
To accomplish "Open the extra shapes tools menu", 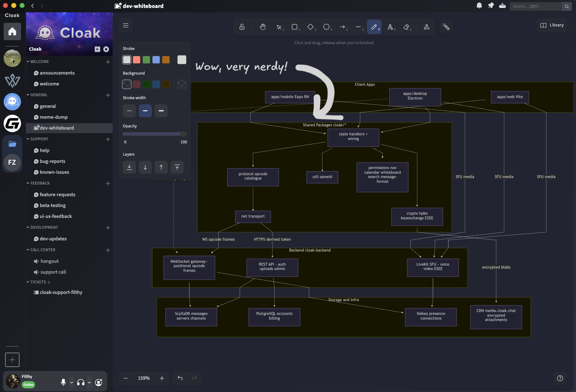I will (427, 27).
